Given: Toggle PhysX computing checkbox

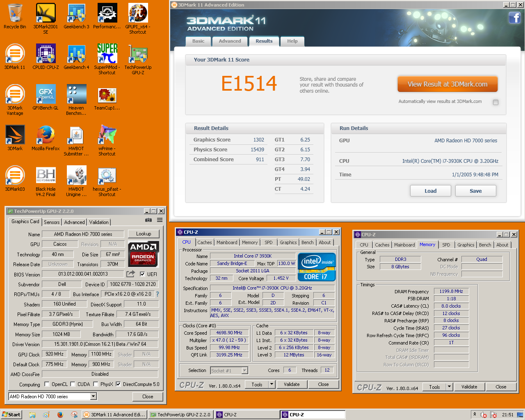Looking at the screenshot, I should 96,384.
